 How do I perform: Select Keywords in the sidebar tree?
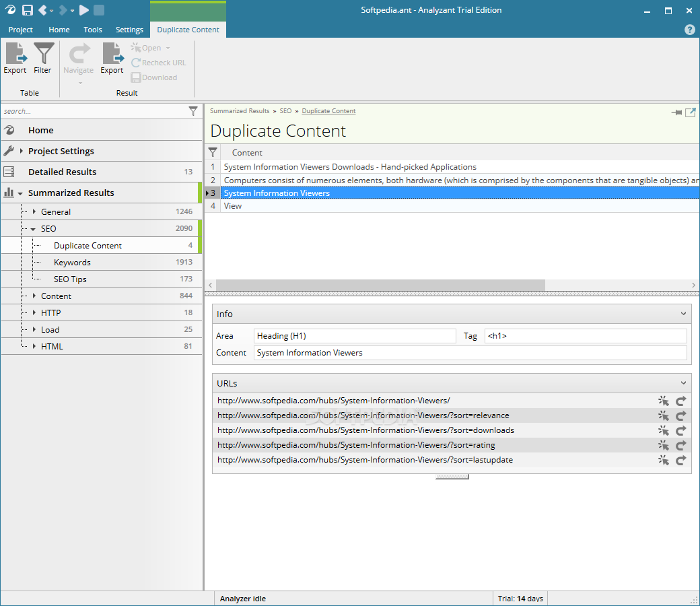point(102,262)
